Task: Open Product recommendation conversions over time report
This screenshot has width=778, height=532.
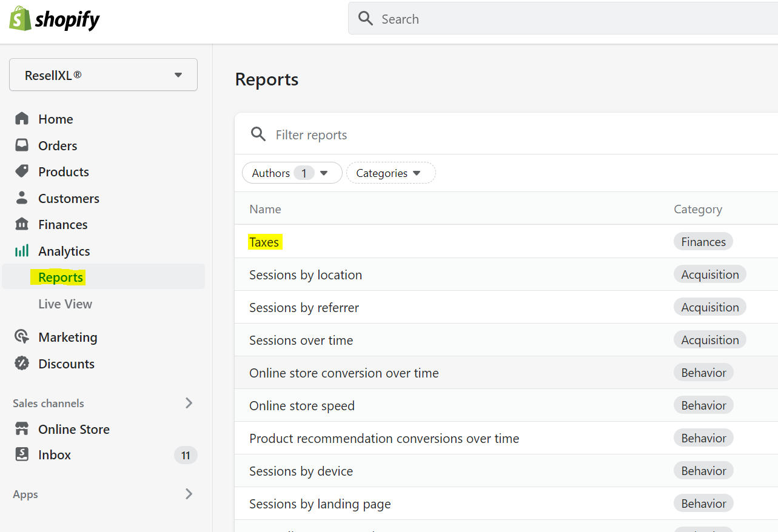Action: point(384,439)
